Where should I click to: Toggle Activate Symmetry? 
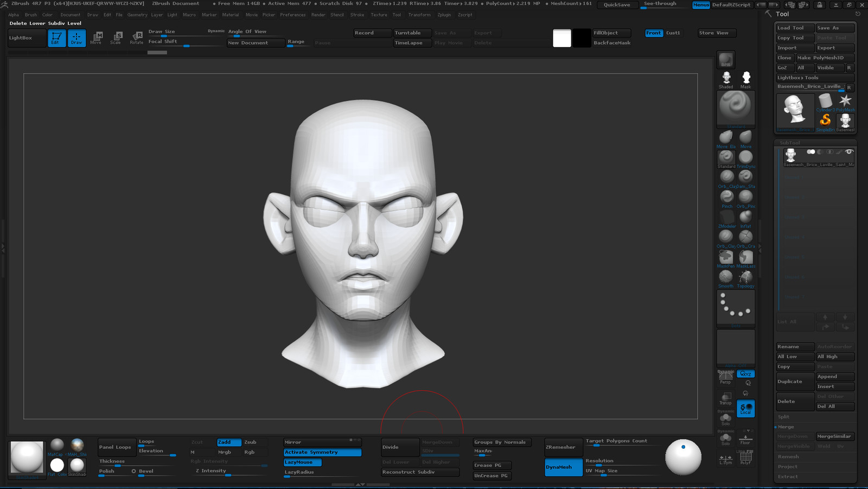[x=322, y=452]
